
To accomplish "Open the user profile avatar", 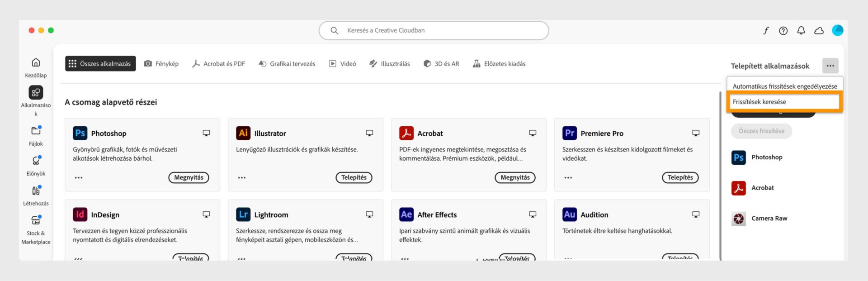I will tap(837, 30).
